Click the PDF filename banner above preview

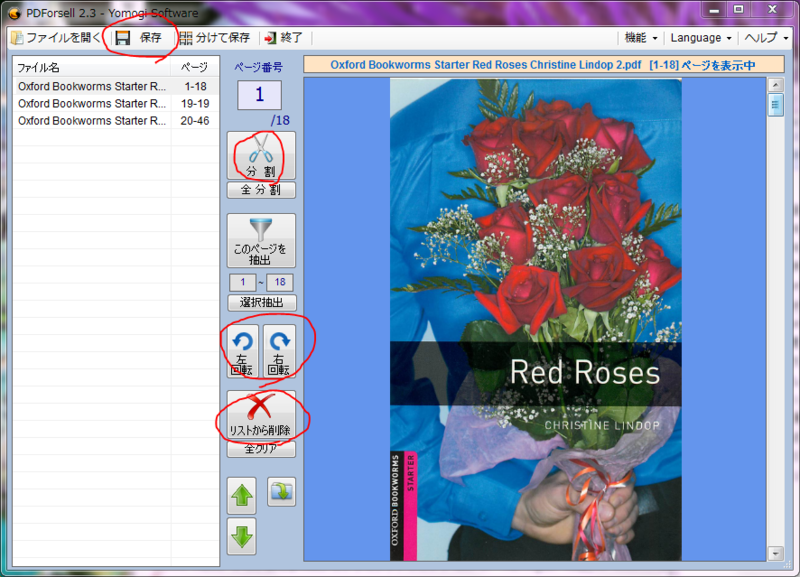coord(543,65)
